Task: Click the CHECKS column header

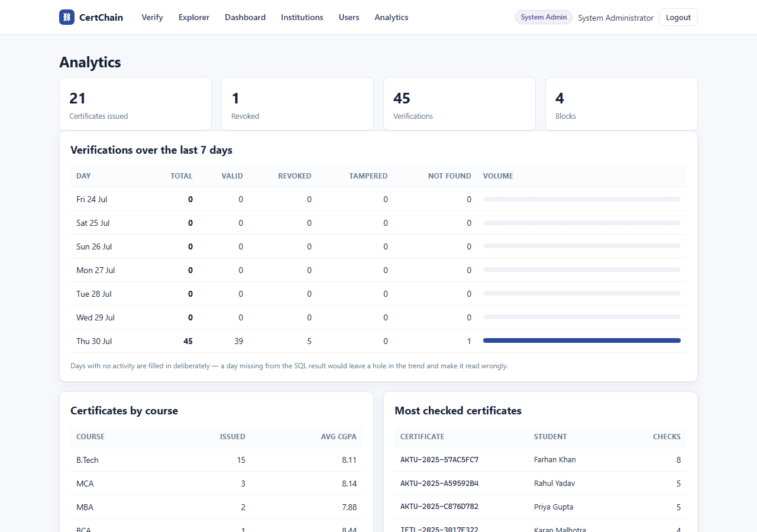Action: (667, 437)
